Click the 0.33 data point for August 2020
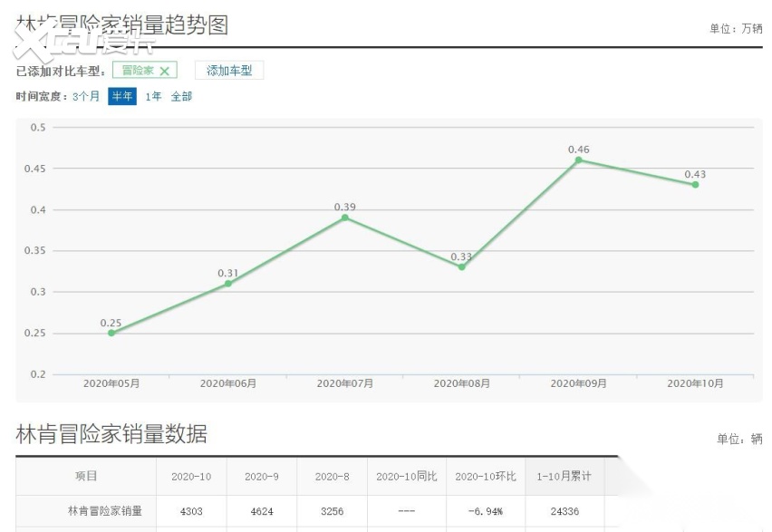The image size is (772, 532). pyautogui.click(x=461, y=266)
